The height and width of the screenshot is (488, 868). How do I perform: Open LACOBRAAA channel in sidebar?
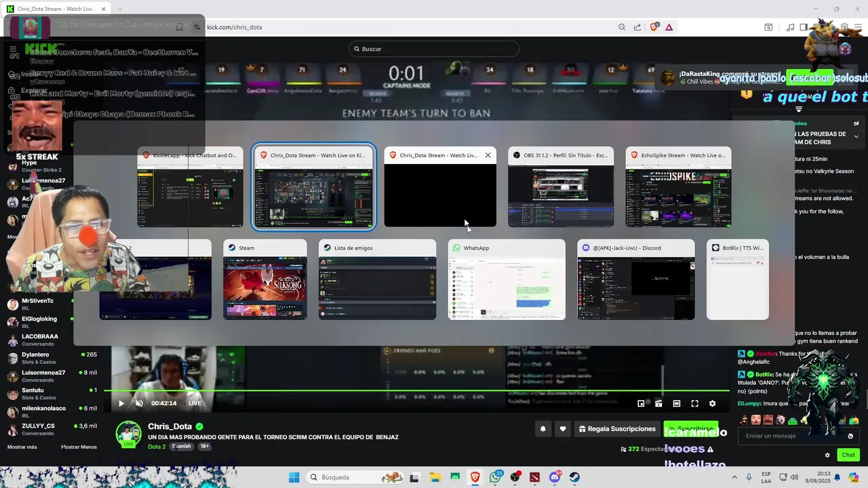(52, 340)
